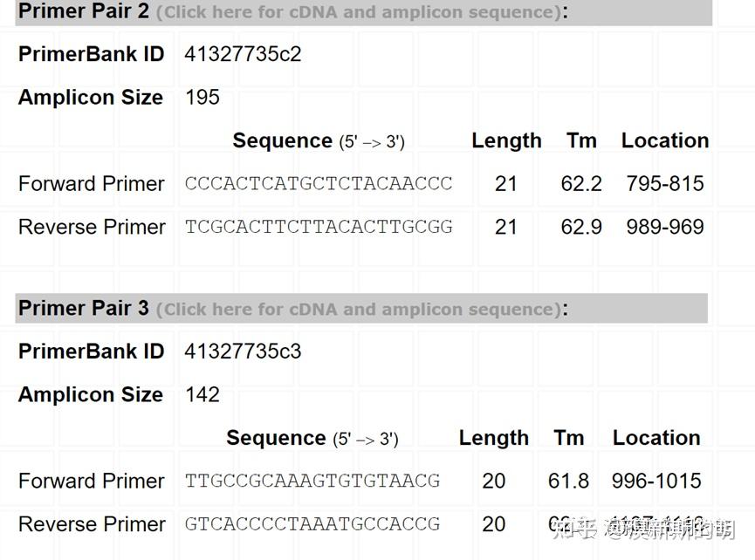Select PrimerBank ID 41327735c3
Image resolution: width=755 pixels, height=560 pixels.
click(x=243, y=352)
